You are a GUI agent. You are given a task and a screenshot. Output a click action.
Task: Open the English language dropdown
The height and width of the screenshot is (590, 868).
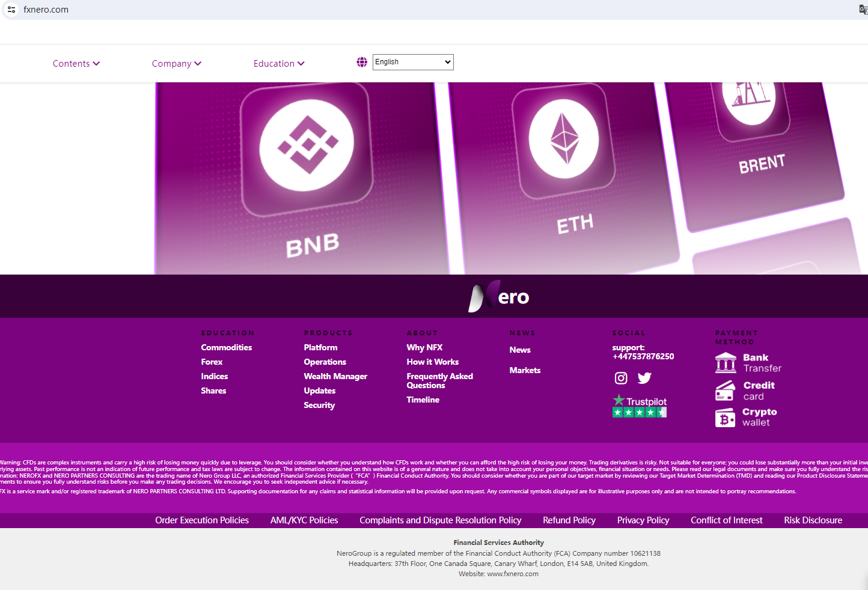click(413, 62)
